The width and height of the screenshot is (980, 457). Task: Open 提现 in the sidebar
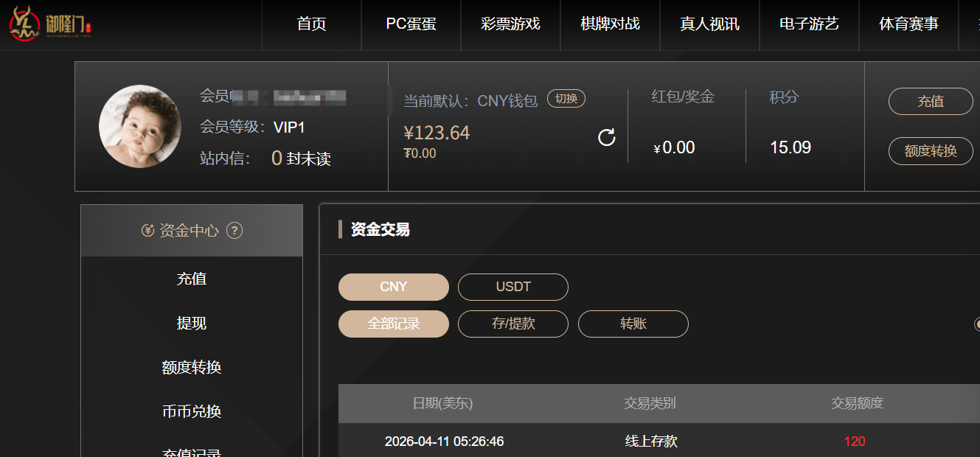(192, 323)
